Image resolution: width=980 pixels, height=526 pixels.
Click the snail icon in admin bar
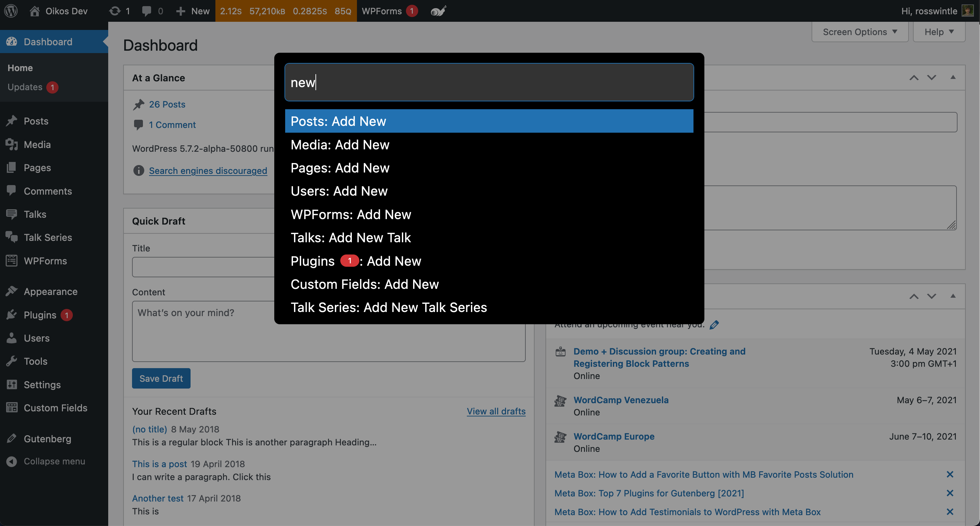[x=438, y=11]
